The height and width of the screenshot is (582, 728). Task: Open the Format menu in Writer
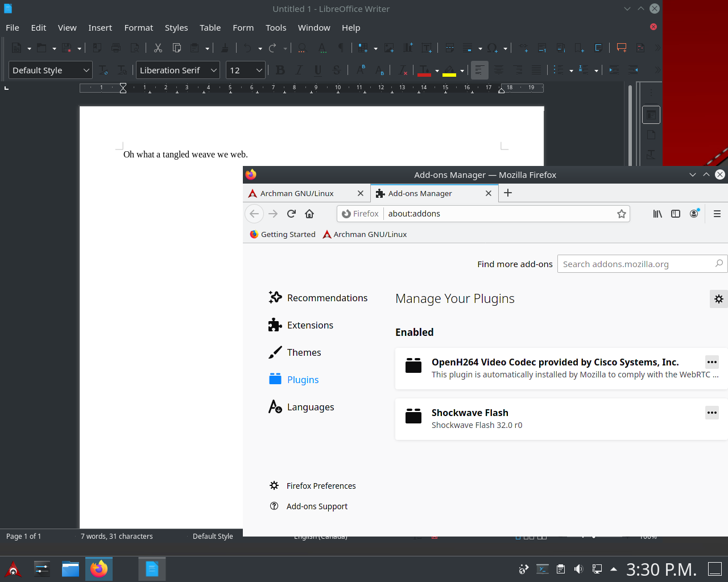click(139, 27)
